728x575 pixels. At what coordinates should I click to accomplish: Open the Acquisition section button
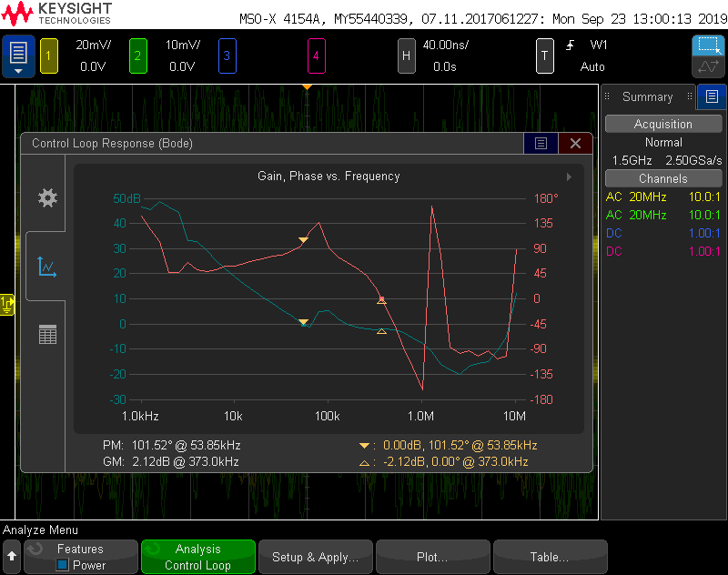point(663,124)
